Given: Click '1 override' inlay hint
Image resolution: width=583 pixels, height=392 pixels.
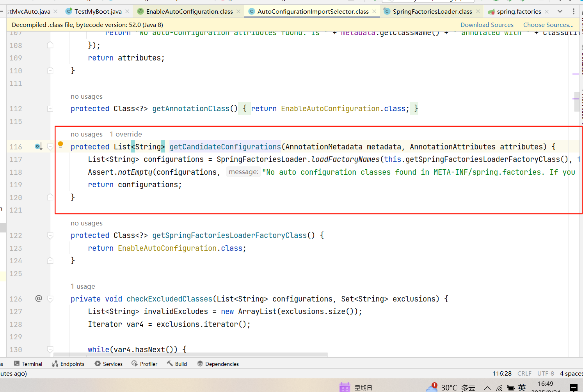Looking at the screenshot, I should click(x=126, y=134).
